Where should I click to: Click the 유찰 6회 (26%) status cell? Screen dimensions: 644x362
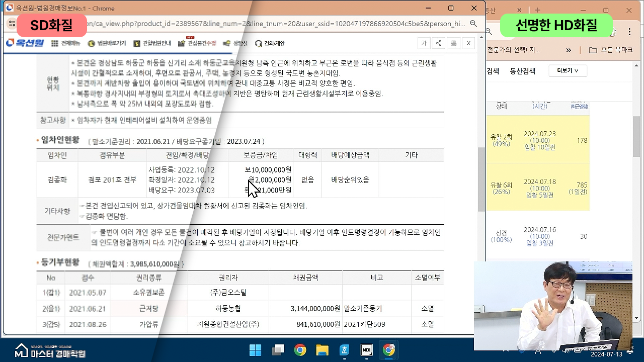(501, 188)
